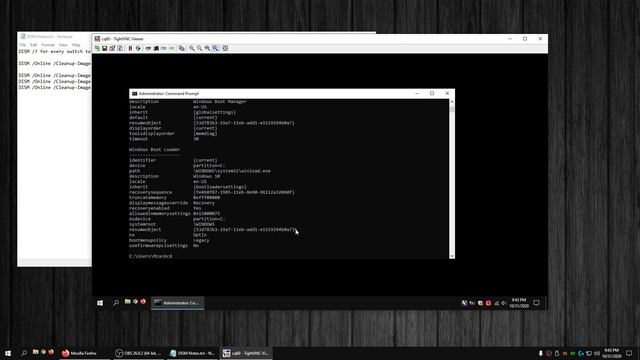The width and height of the screenshot is (640, 360).
Task: Click the 'Windows Boot Loader' heading text
Action: (154, 150)
